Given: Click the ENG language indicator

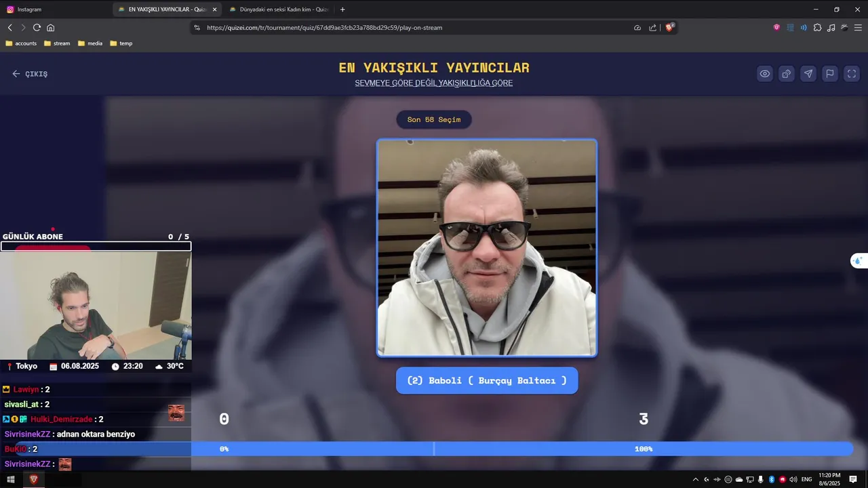Looking at the screenshot, I should coord(807,479).
